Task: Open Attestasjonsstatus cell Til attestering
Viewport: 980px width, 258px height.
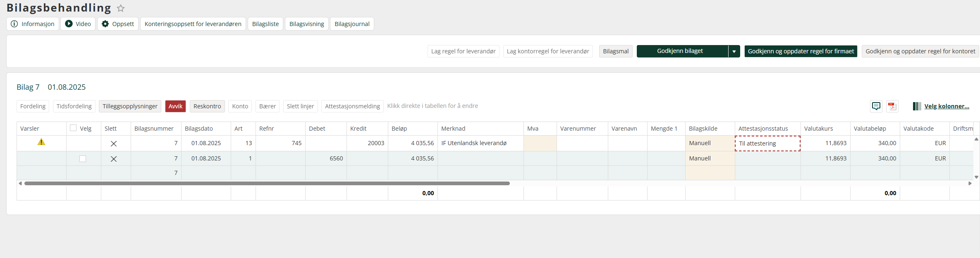Action: pyautogui.click(x=767, y=143)
